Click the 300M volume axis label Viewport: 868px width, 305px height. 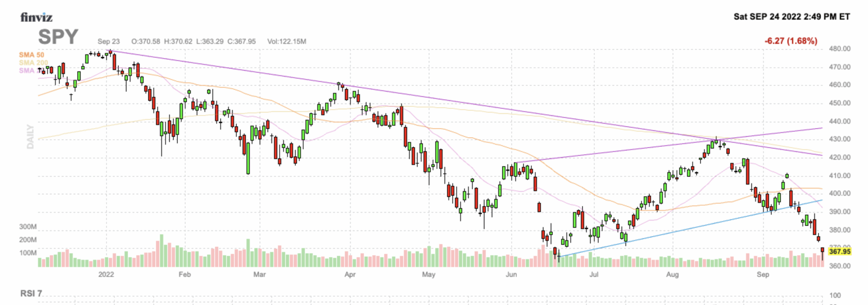(x=28, y=226)
